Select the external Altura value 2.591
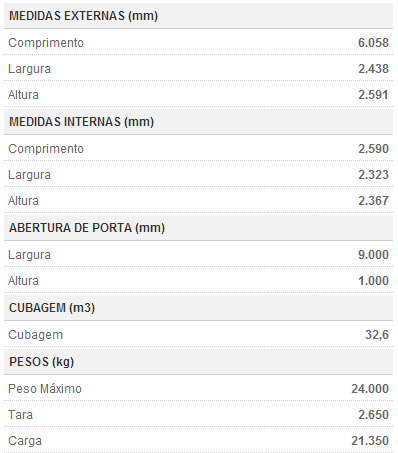The image size is (398, 453). (373, 95)
